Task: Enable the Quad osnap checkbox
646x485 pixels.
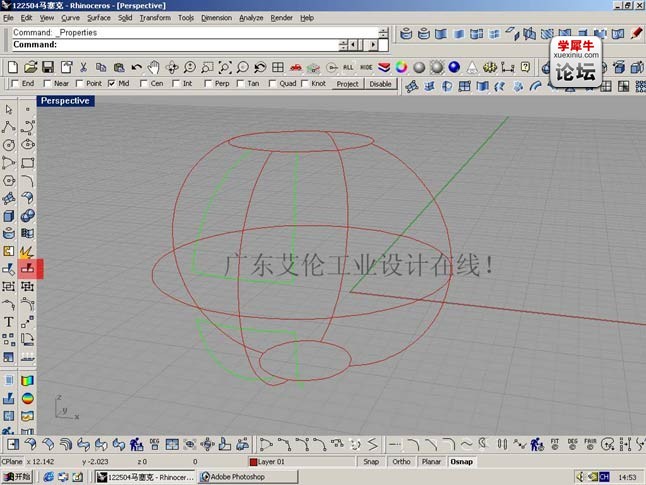Action: click(x=272, y=84)
